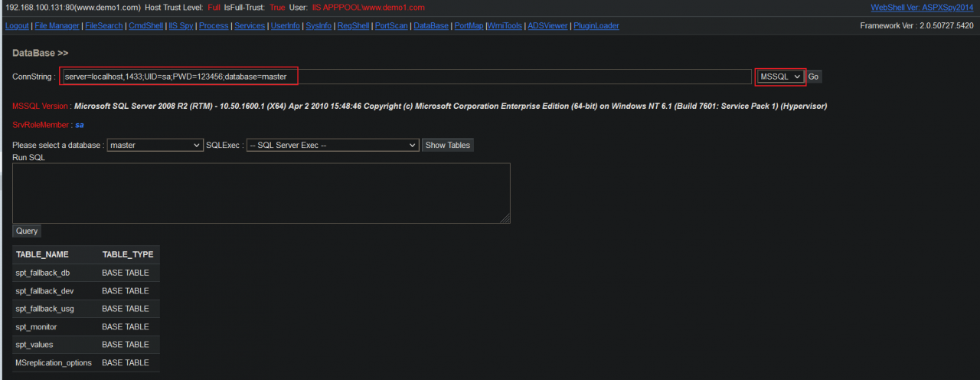Click the Go button
Image resolution: width=980 pixels, height=380 pixels.
pos(814,77)
